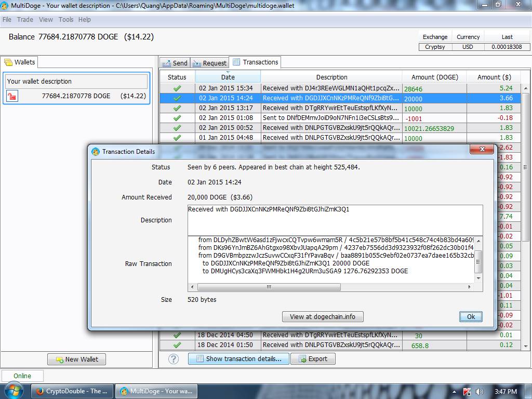The width and height of the screenshot is (532, 399).
Task: Click the Description text field in dialog
Action: point(335,220)
